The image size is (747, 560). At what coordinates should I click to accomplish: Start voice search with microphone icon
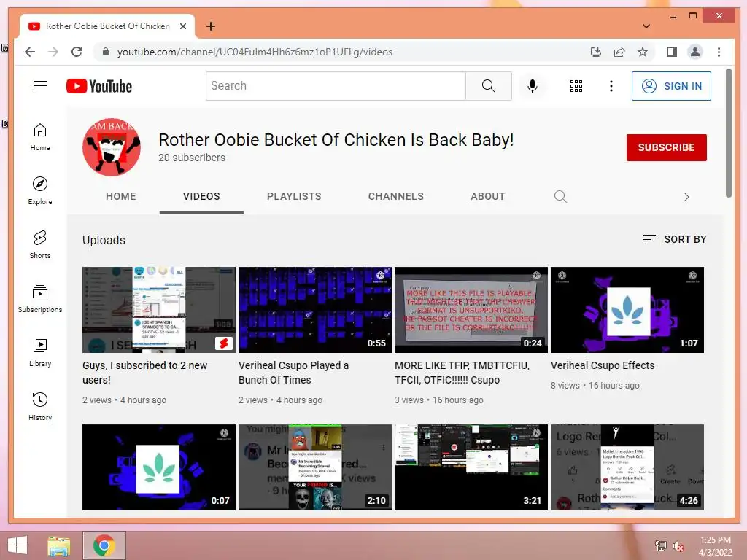[x=533, y=86]
